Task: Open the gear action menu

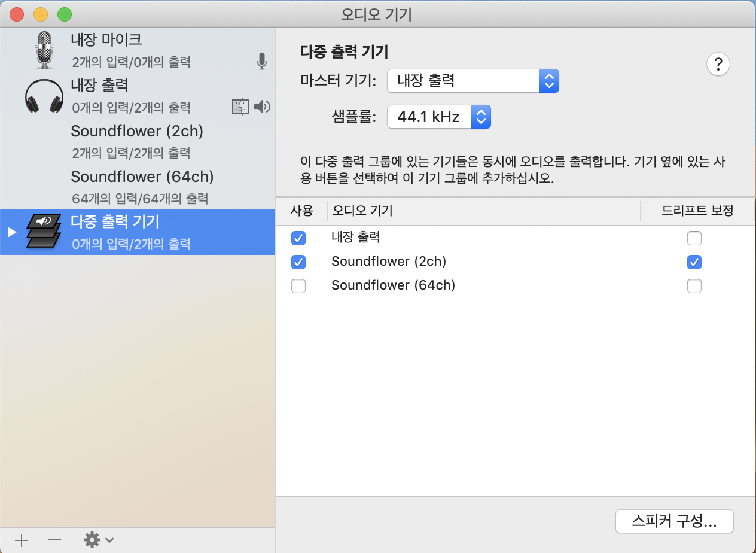Action: click(98, 540)
